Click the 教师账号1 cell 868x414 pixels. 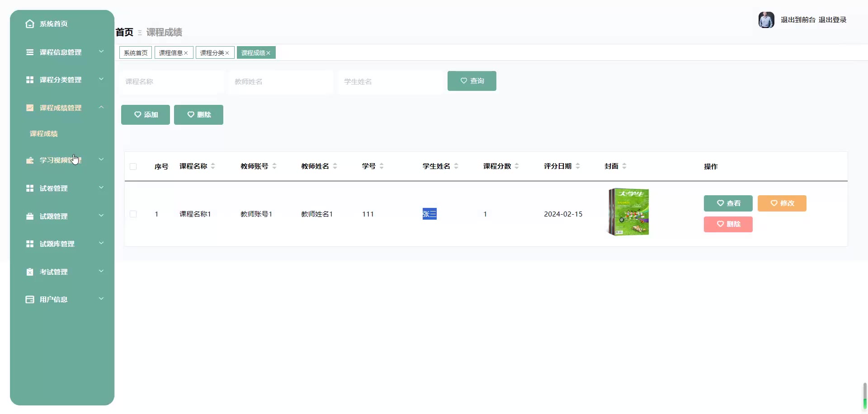coord(256,214)
